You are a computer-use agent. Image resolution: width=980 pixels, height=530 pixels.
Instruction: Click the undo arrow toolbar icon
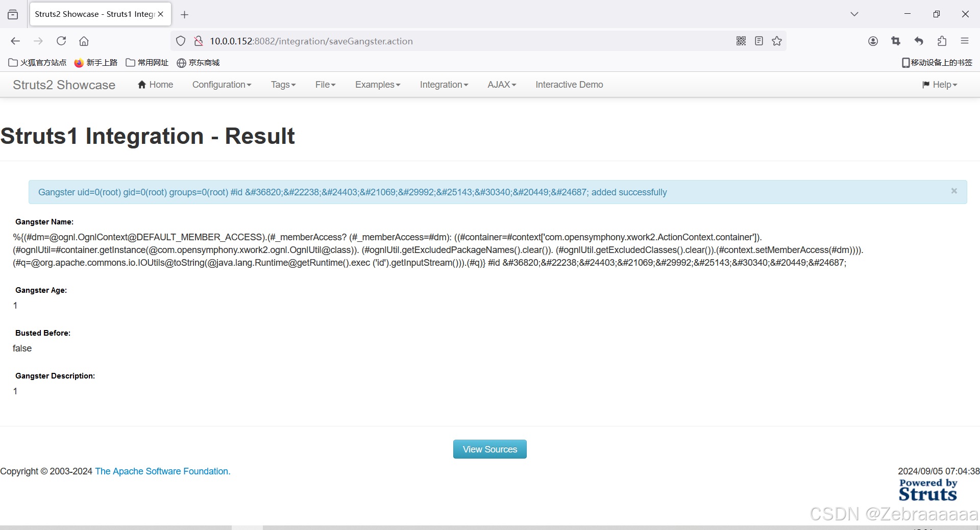pos(919,41)
